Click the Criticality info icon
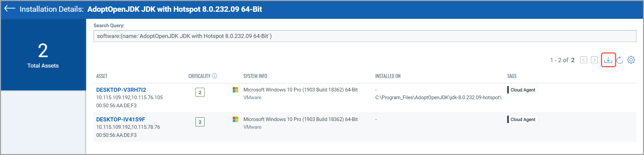 pyautogui.click(x=215, y=76)
